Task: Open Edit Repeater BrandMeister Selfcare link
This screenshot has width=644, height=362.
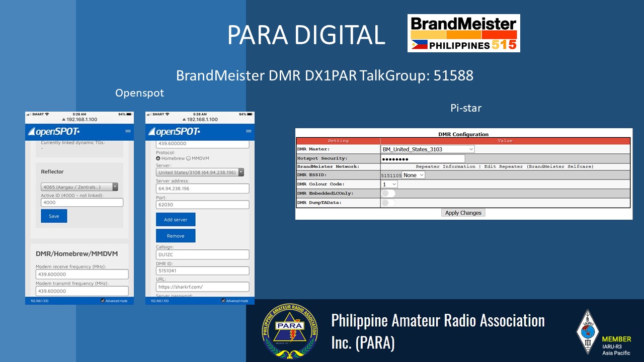Action: coord(539,166)
